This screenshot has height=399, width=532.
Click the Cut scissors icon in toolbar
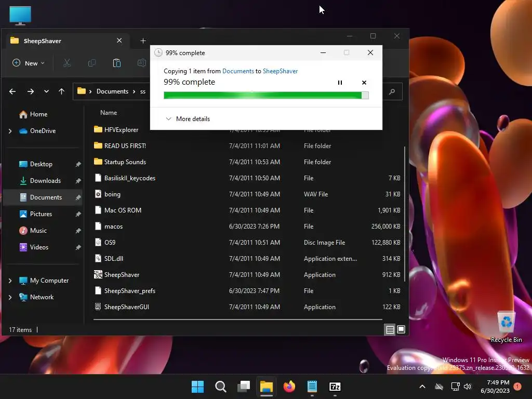coord(67,63)
